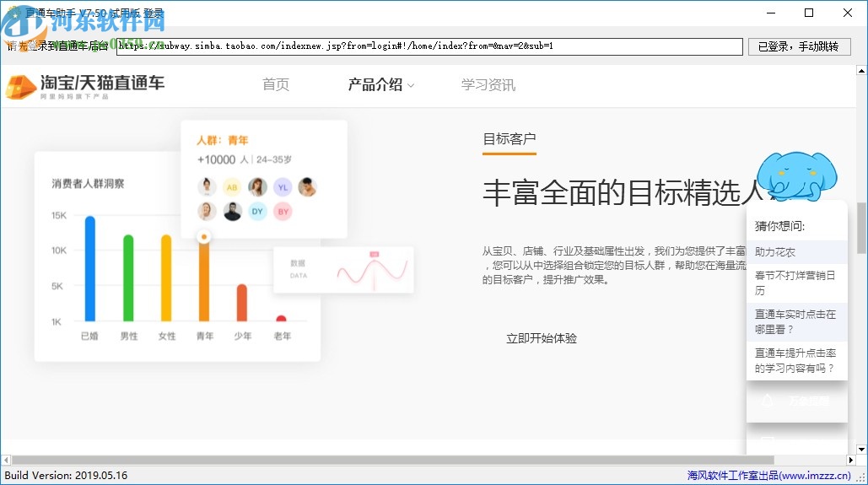Select 直通车提升点击率的学习内容 question

pyautogui.click(x=796, y=360)
